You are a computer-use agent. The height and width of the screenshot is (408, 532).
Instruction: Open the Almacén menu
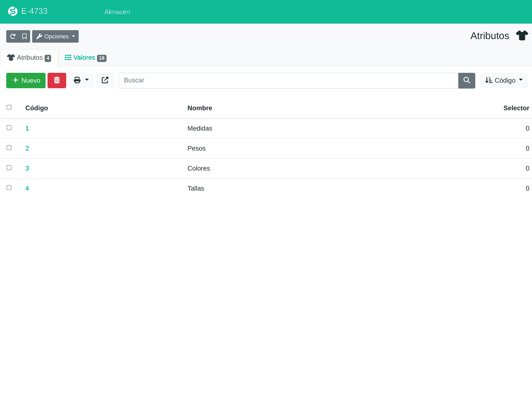[117, 12]
